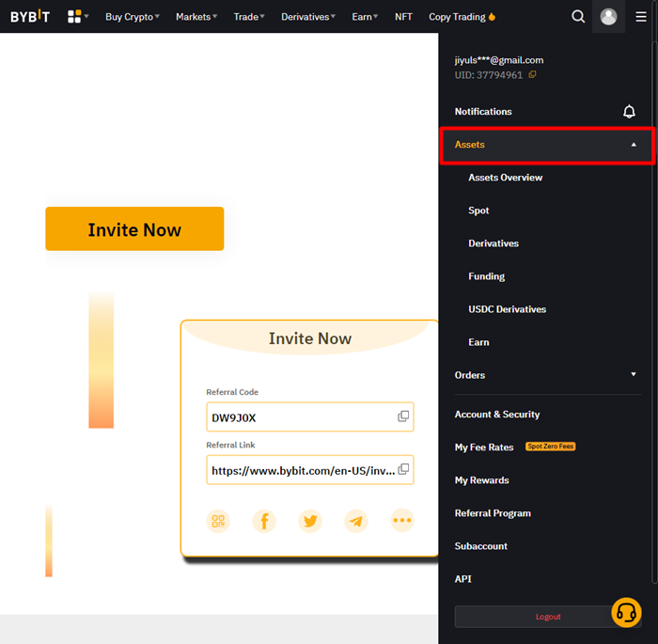658x644 pixels.
Task: Click the Copy Trading flame icon
Action: [492, 16]
